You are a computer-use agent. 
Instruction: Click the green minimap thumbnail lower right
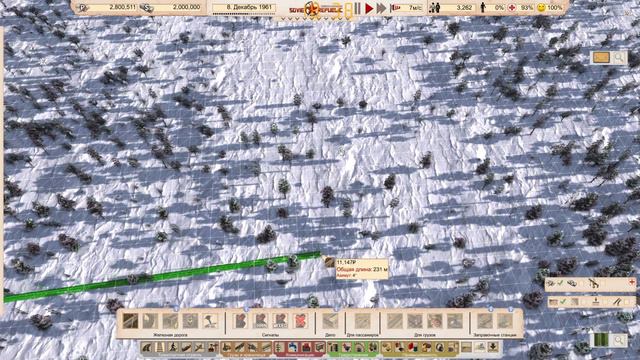click(600, 340)
